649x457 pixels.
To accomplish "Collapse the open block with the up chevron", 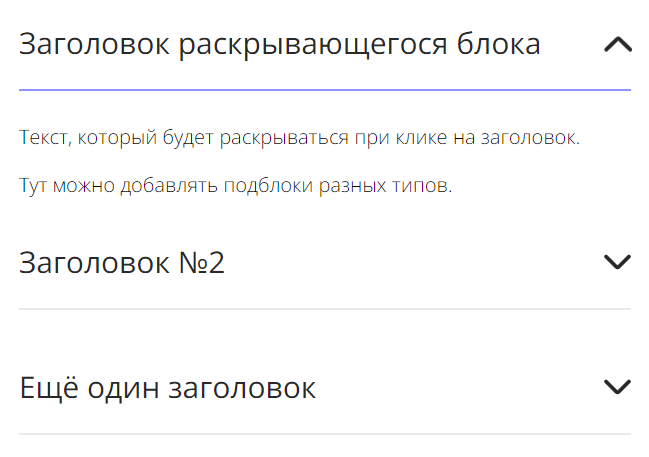I will pos(618,44).
